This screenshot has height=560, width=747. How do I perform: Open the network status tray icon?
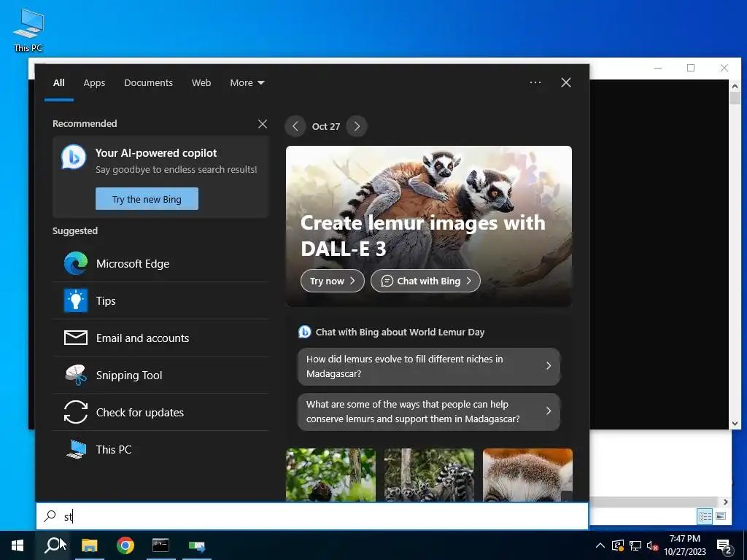635,545
